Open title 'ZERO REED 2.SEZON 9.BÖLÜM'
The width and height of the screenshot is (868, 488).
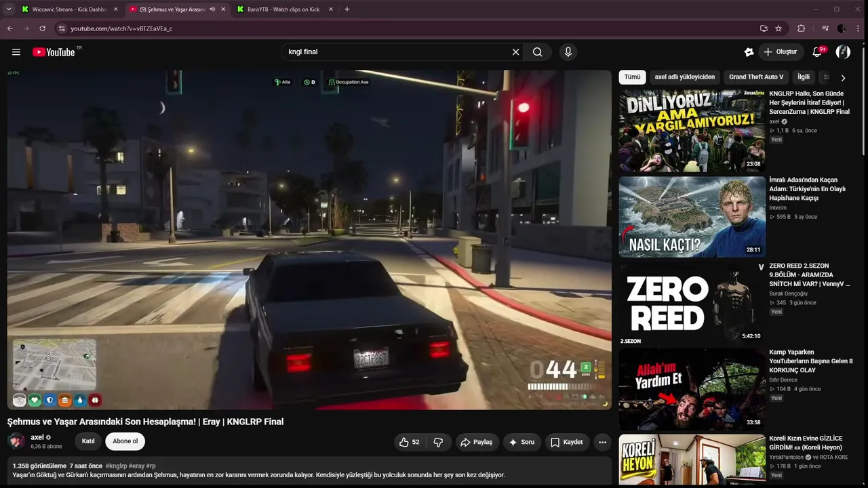tap(809, 275)
